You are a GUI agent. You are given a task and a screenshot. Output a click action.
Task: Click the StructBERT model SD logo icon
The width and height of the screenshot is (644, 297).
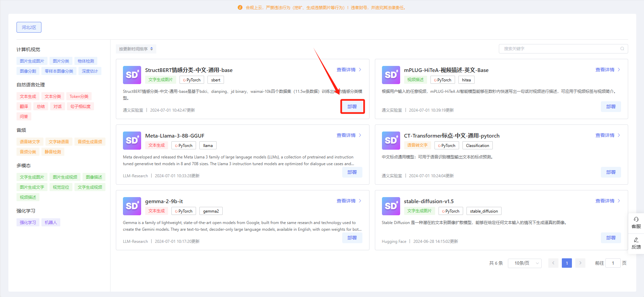[x=132, y=75]
